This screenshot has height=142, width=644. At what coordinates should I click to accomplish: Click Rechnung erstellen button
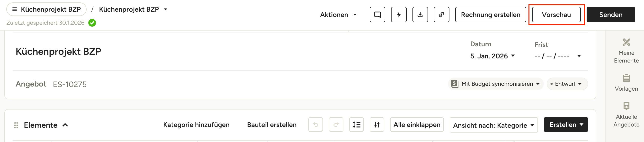click(491, 15)
